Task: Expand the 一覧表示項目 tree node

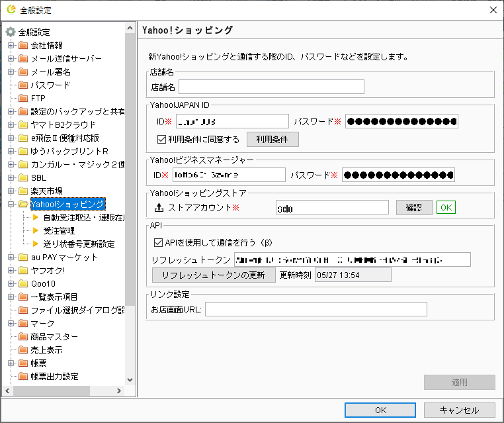Action: 11,297
